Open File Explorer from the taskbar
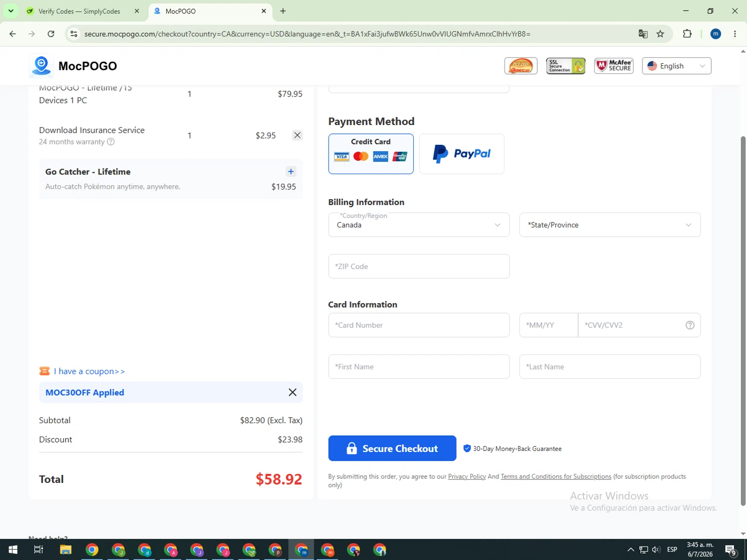Screen dimensions: 747x560 tap(66, 550)
